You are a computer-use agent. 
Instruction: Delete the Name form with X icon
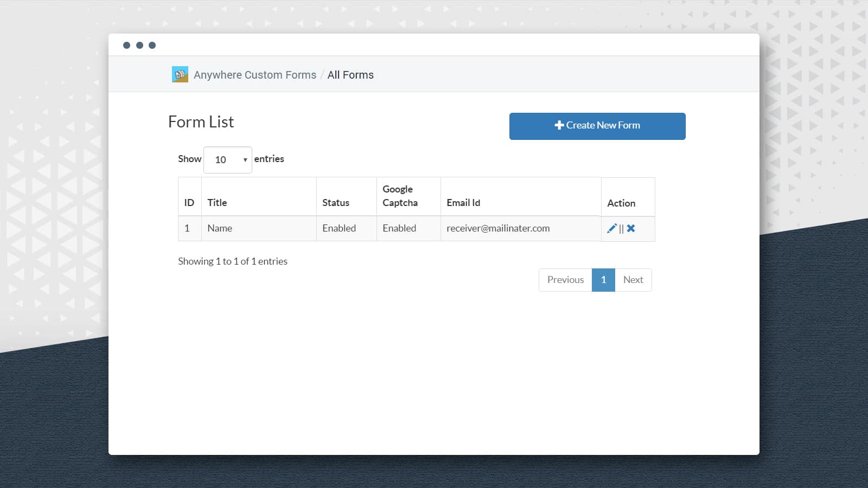pyautogui.click(x=631, y=228)
